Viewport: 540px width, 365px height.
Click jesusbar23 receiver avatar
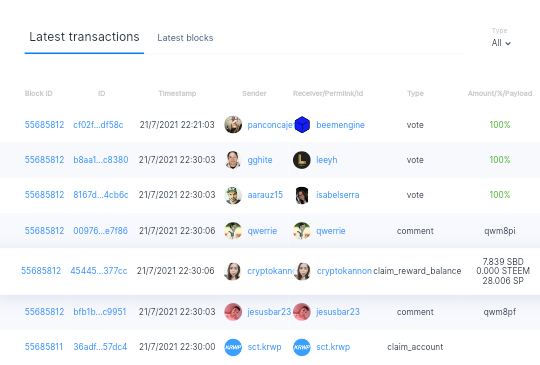click(x=302, y=312)
